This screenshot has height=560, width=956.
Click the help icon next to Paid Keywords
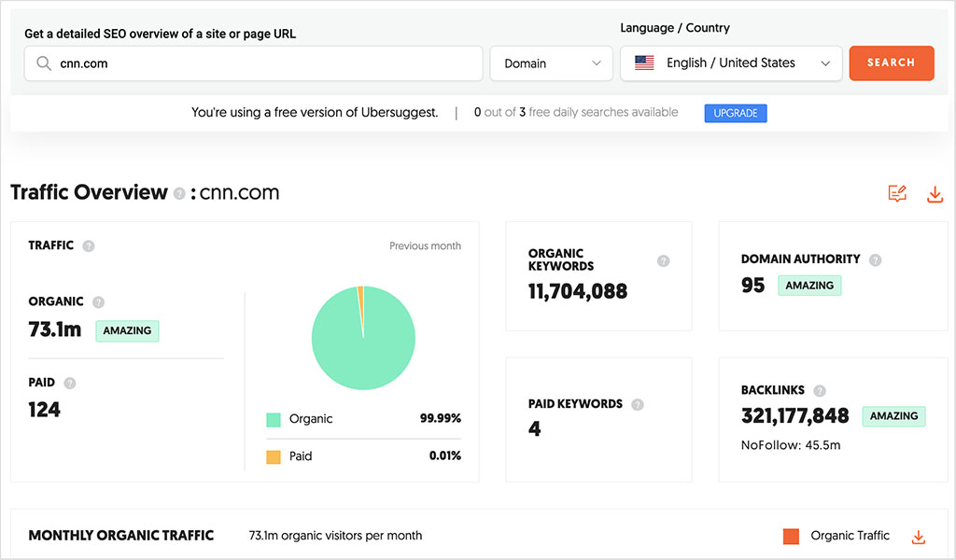tap(638, 404)
